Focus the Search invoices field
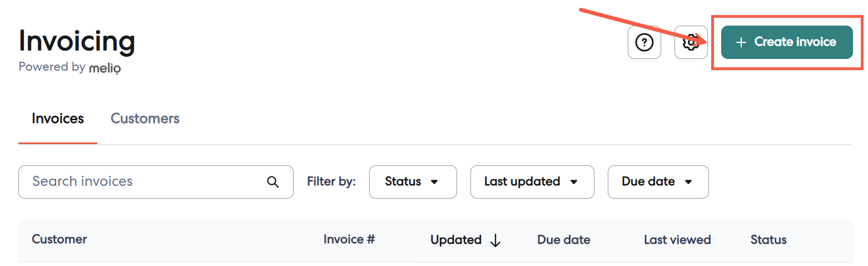Screen dimensions: 868x266 click(145, 181)
